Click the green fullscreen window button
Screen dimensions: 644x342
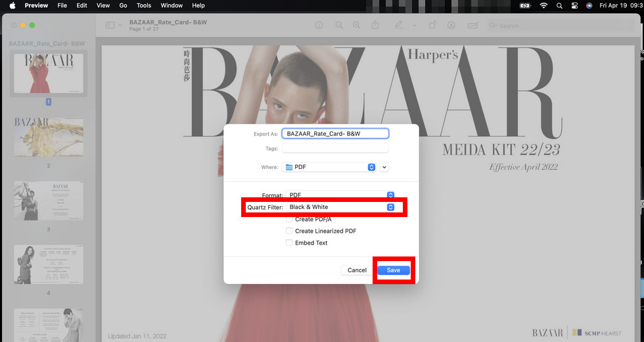(x=32, y=26)
